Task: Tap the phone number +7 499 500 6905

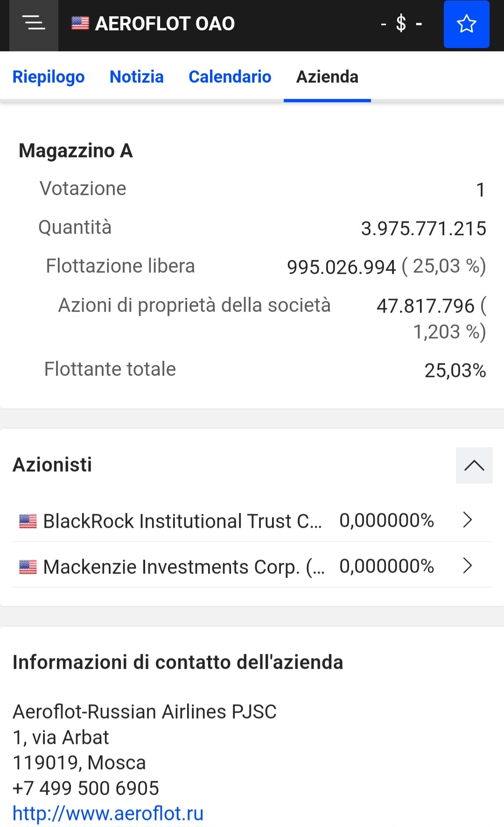Action: point(86,788)
